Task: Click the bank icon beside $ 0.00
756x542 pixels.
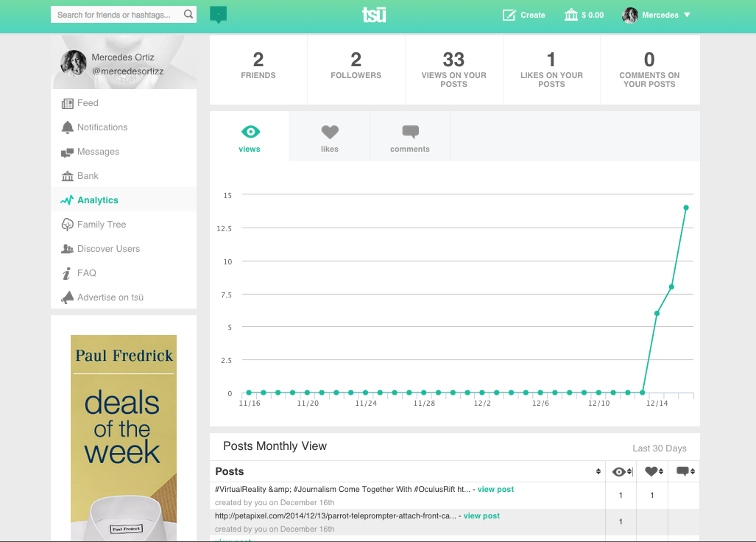Action: 570,15
